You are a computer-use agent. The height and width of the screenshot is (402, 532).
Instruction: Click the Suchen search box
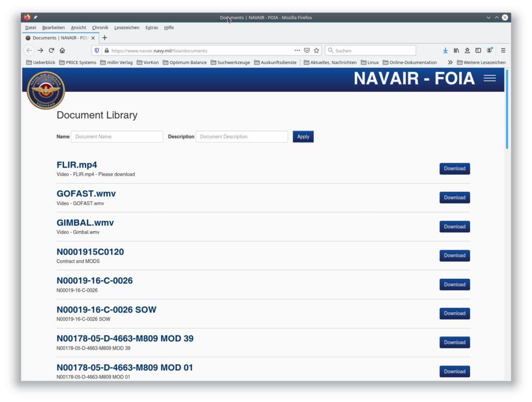[370, 50]
